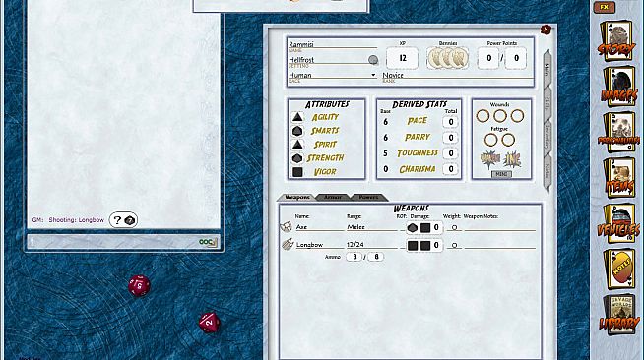Click the maximum Ammo box for Longbow
The height and width of the screenshot is (360, 644).
click(375, 257)
